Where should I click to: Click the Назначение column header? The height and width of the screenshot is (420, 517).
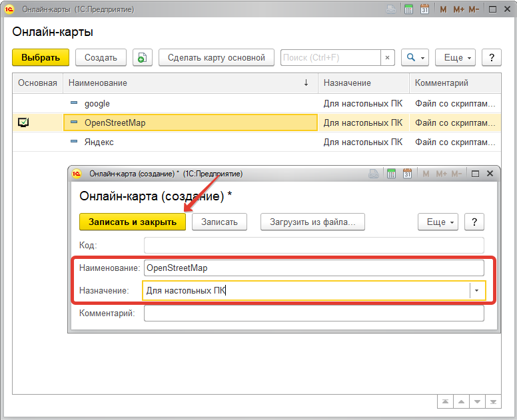(363, 83)
